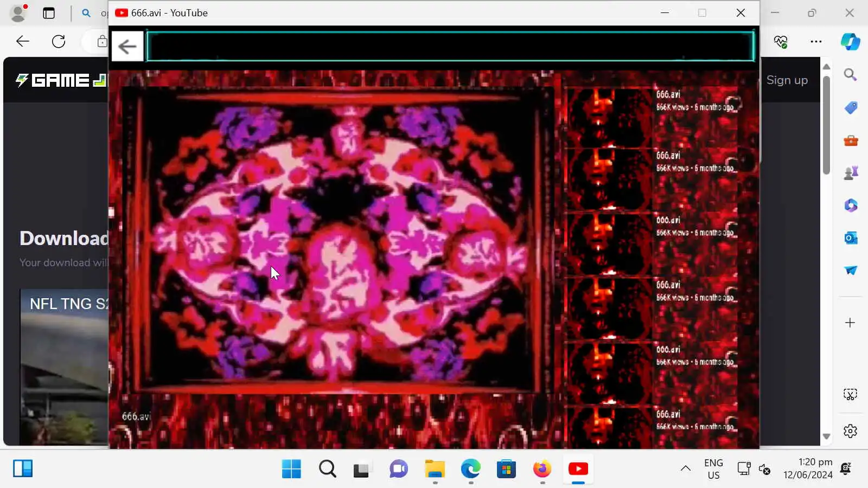This screenshot has height=488, width=868.
Task: Open Outlook in Edge sidebar
Action: coord(850,238)
